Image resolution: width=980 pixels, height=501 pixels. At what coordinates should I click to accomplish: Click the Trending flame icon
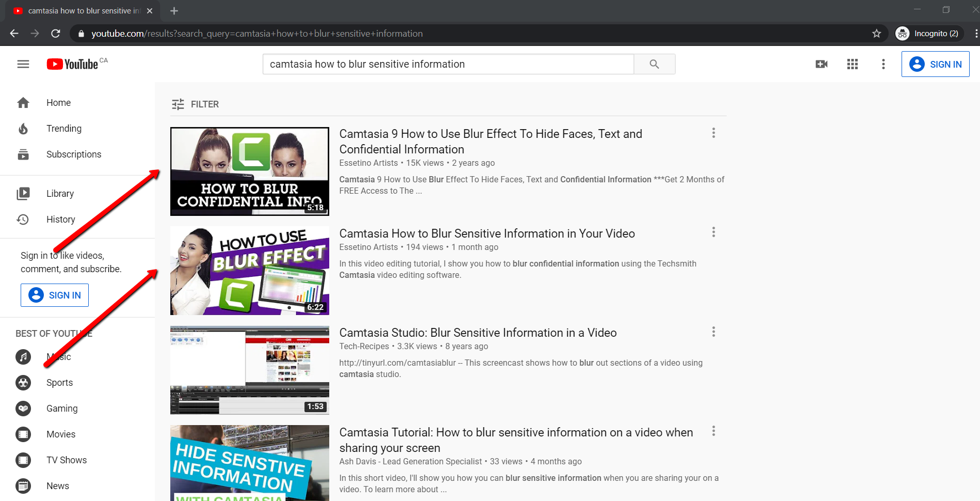(23, 129)
